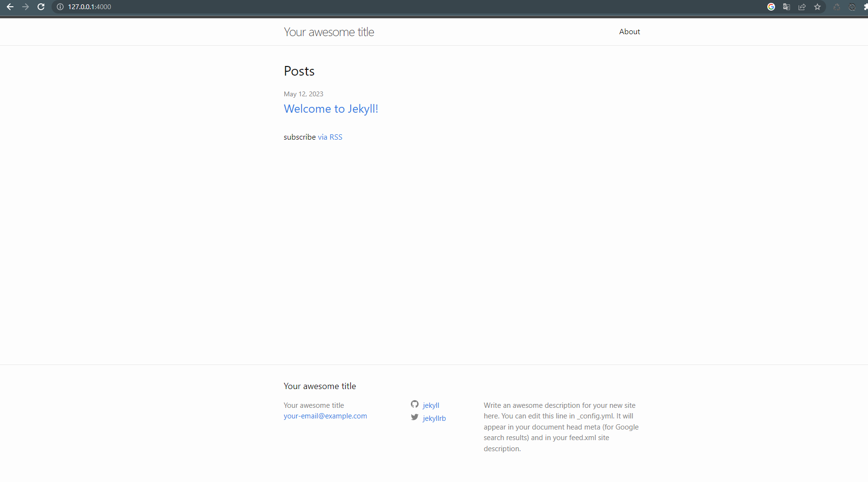Screen dimensions: 868x482
Task: Go back to the previous page
Action: click(10, 7)
